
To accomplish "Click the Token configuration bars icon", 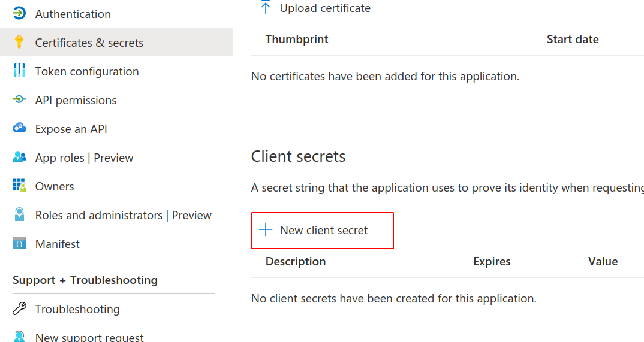I will 19,71.
